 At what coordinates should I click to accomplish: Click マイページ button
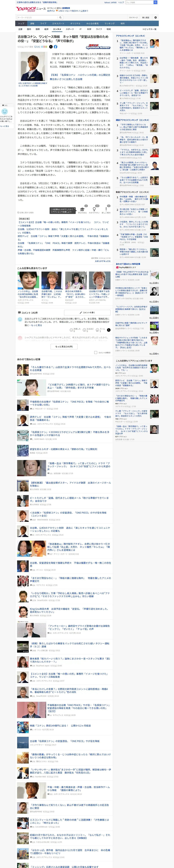tap(133, 18)
